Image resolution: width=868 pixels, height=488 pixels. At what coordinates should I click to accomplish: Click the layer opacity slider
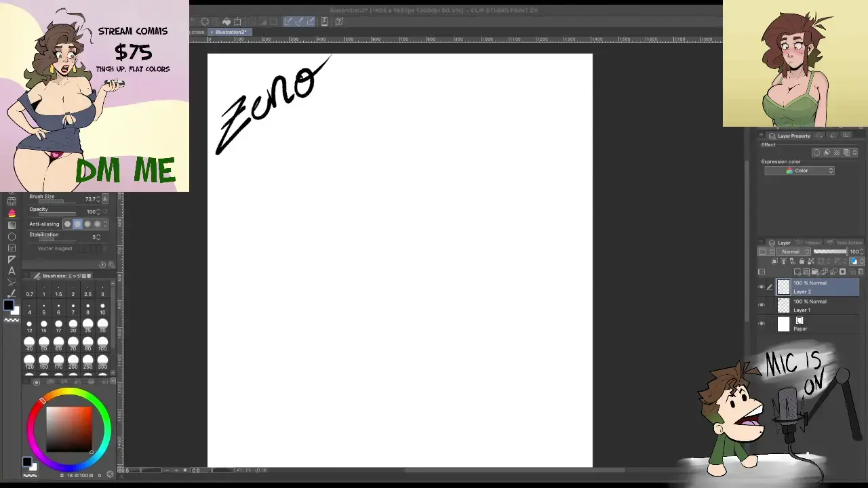click(830, 251)
